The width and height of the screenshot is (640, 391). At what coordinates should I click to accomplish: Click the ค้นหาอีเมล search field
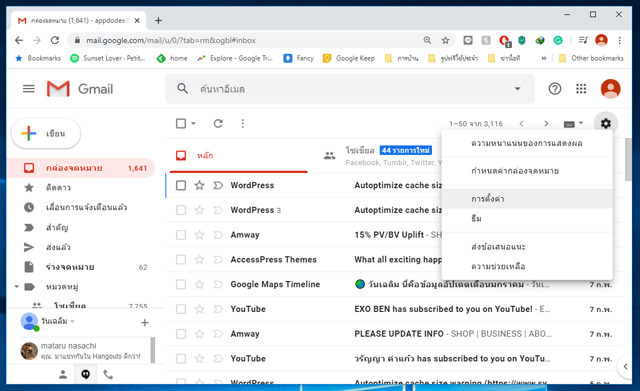coord(351,89)
